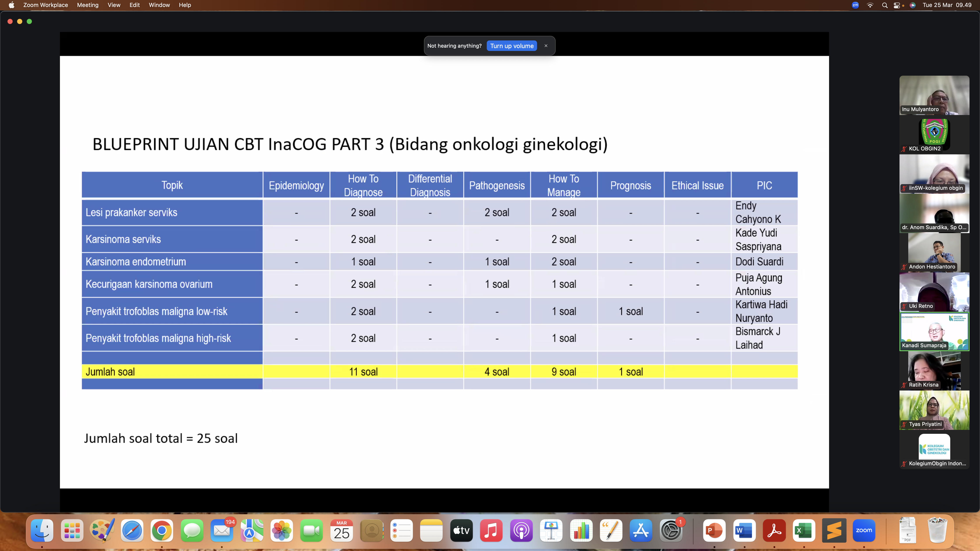Open Sublime Text from the dock
Image resolution: width=980 pixels, height=551 pixels.
point(834,530)
